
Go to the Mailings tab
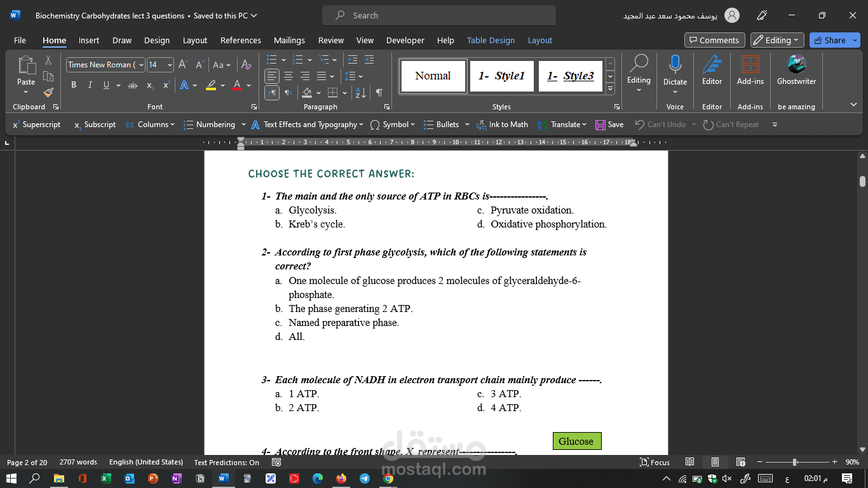coord(289,40)
